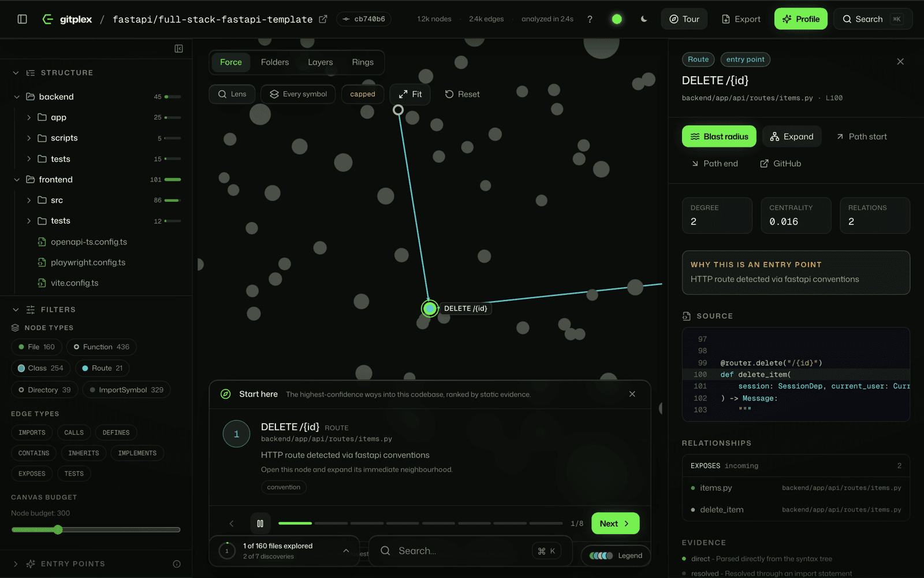This screenshot has width=924, height=578.
Task: Open node on GitHub
Action: [x=780, y=164]
